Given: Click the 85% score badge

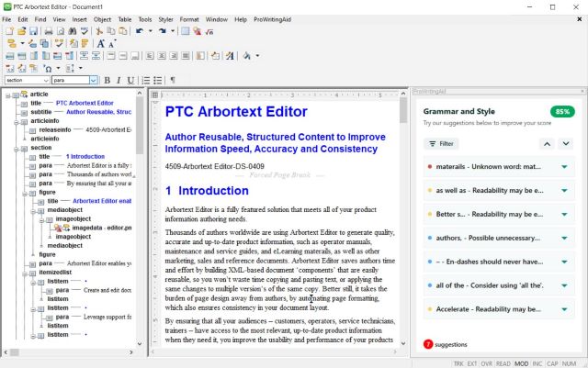Looking at the screenshot, I should (562, 112).
